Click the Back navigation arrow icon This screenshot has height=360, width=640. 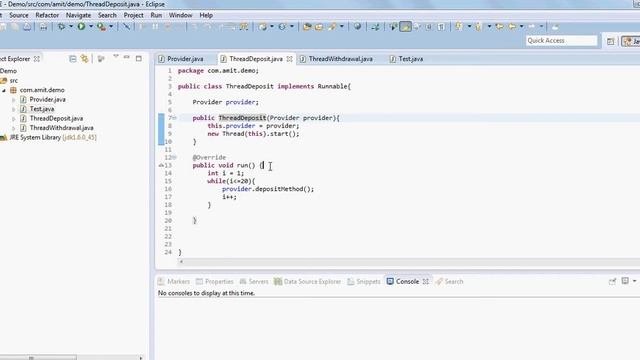pyautogui.click(x=511, y=27)
